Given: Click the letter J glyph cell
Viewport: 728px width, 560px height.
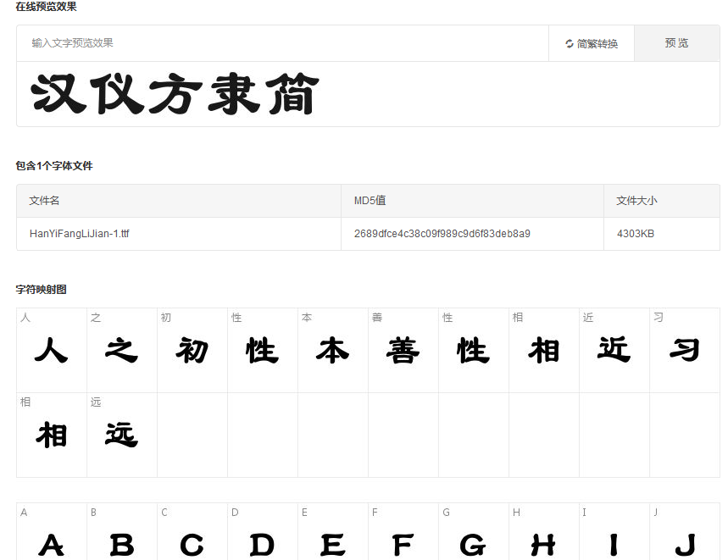Looking at the screenshot, I should [x=685, y=532].
